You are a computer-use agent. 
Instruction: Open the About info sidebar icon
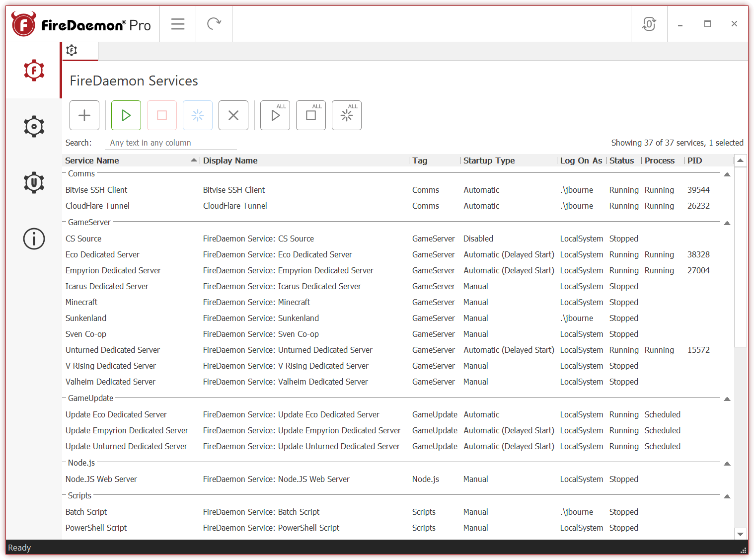(34, 239)
